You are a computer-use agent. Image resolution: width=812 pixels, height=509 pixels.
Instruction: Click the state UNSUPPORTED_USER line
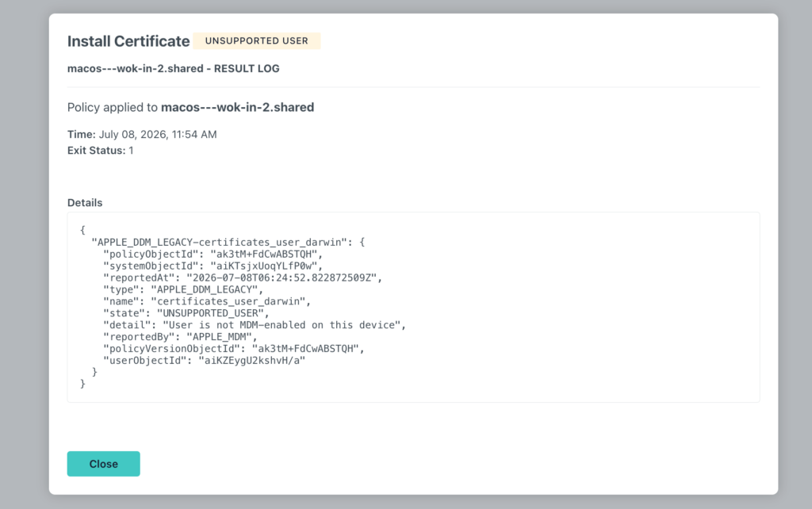coord(186,313)
